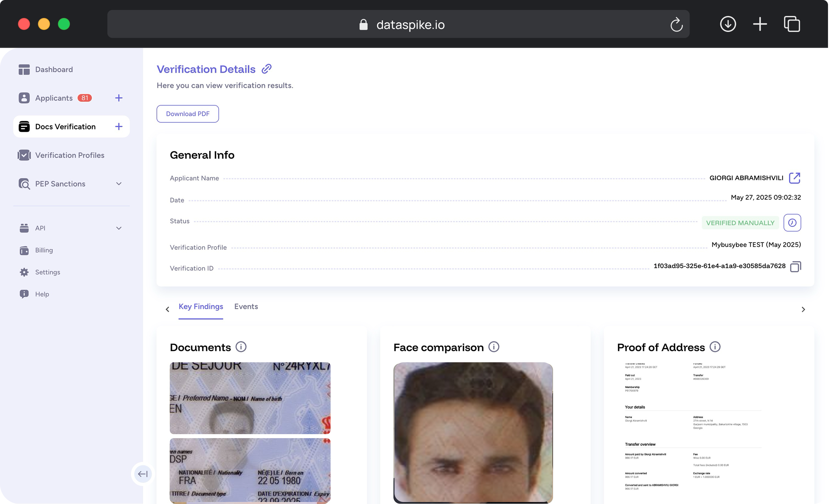This screenshot has height=504, width=832.
Task: Switch to the Events tab
Action: (x=246, y=306)
